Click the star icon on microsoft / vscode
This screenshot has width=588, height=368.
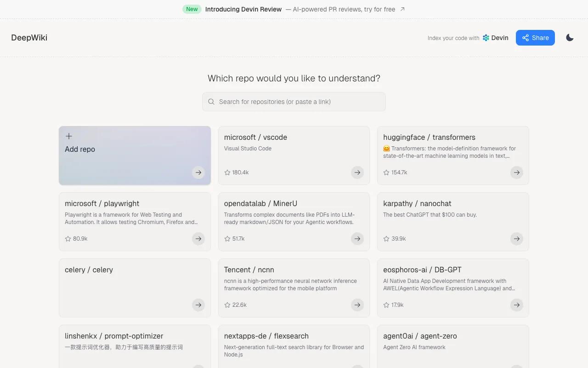[x=227, y=172]
